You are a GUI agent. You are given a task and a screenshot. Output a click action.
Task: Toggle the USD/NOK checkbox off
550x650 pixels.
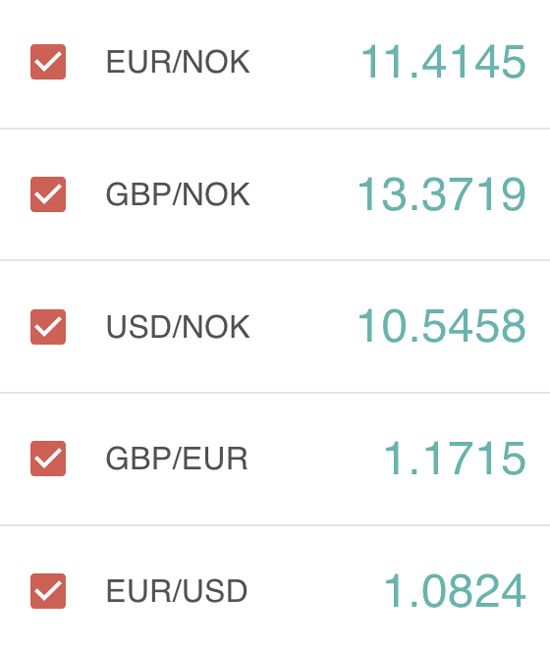pyautogui.click(x=48, y=327)
